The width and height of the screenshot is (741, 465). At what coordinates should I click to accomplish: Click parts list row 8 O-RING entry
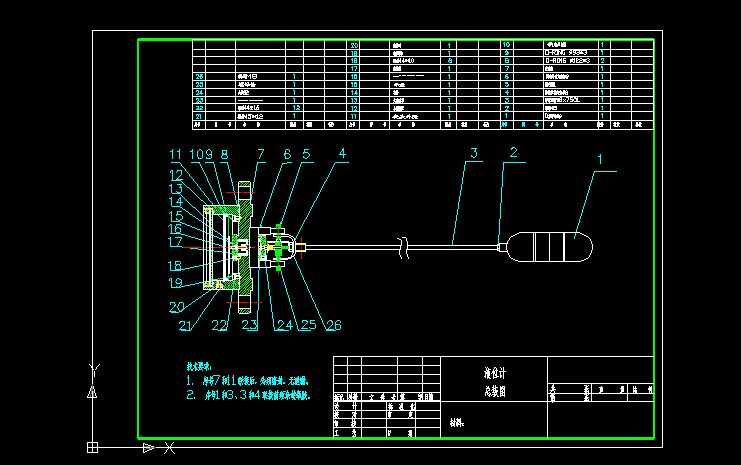tap(568, 61)
